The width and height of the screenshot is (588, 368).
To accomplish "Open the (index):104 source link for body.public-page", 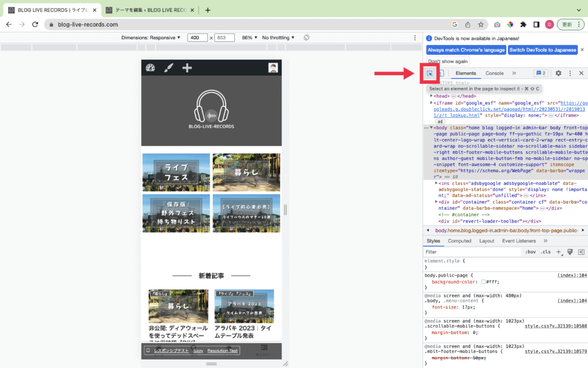I will (572, 275).
